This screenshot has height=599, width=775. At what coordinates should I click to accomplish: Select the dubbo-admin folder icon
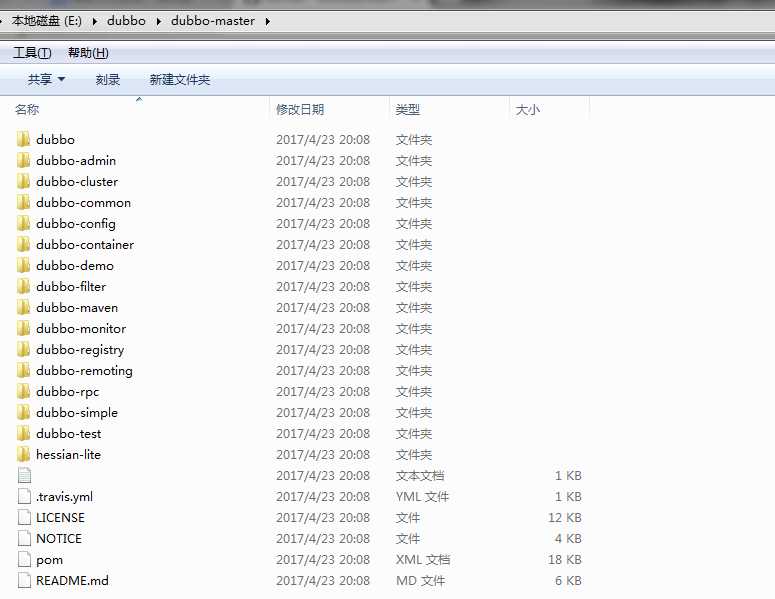[x=23, y=161]
